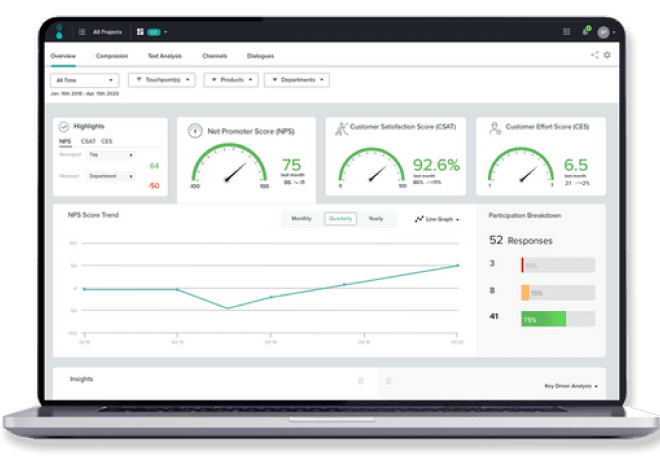
Task: Show CSAT in Highlights card
Action: (88, 141)
